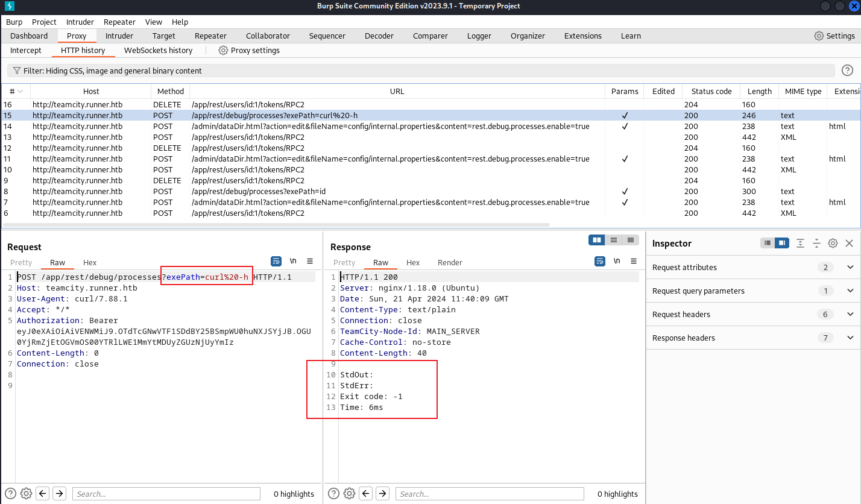Screen dimensions: 861x504
Task: Open the Request search help icon
Action: pyautogui.click(x=10, y=493)
